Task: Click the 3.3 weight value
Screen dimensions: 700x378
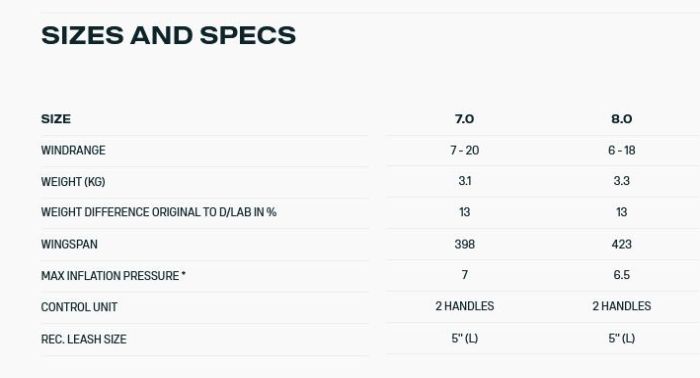Action: pos(621,181)
